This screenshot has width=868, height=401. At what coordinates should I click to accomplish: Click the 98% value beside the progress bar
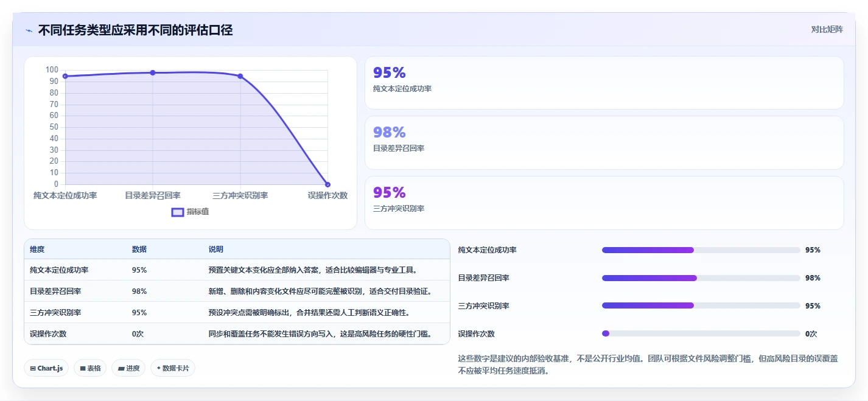pos(813,278)
